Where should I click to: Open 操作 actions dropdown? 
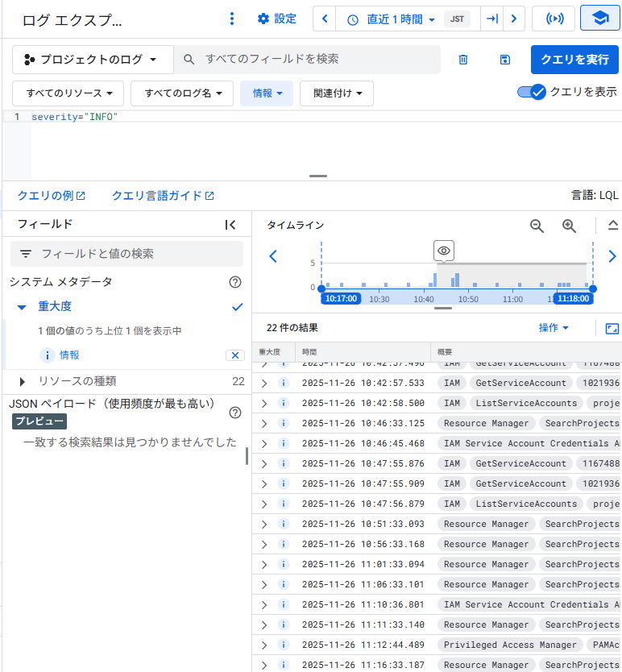click(553, 328)
